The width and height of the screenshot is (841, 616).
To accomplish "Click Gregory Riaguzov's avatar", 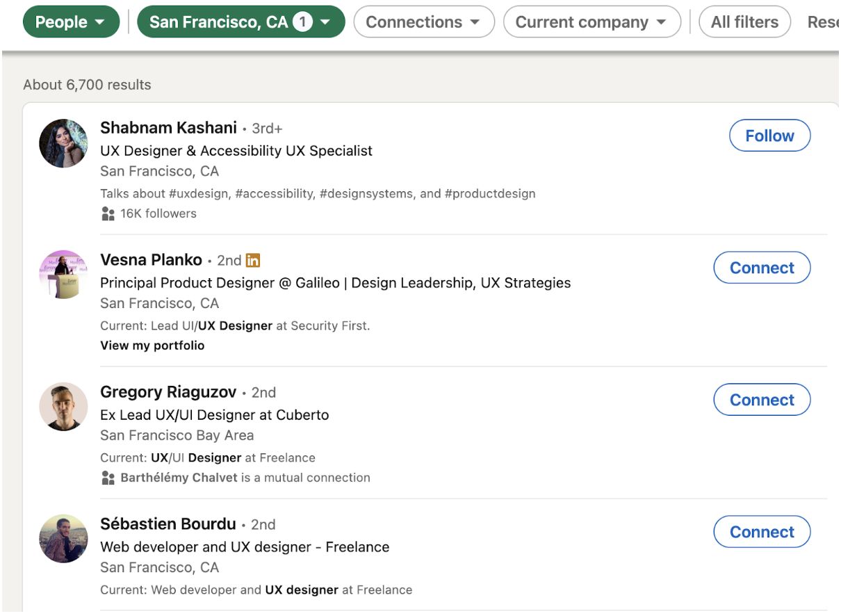I will click(x=63, y=407).
